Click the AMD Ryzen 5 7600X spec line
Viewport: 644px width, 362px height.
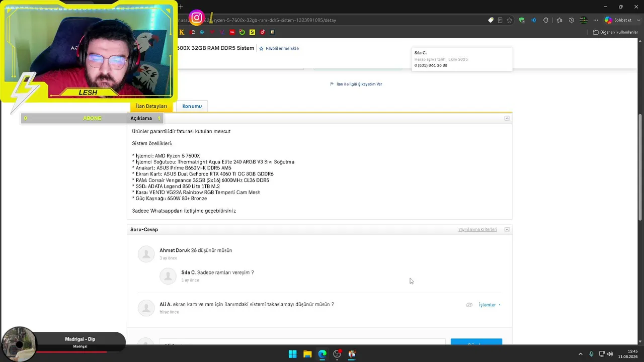(x=166, y=156)
